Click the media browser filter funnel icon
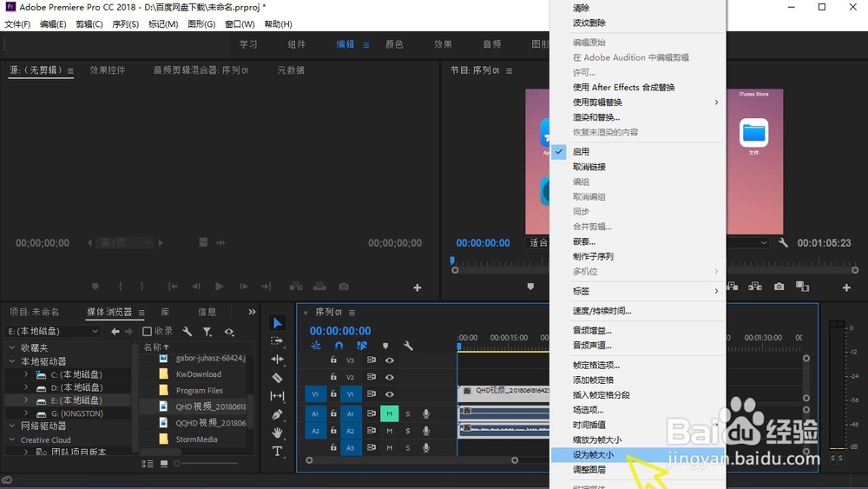868x489 pixels. [207, 331]
